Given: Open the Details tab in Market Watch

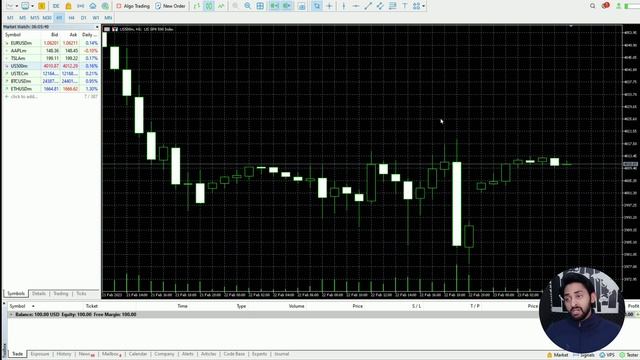Looking at the screenshot, I should [39, 293].
